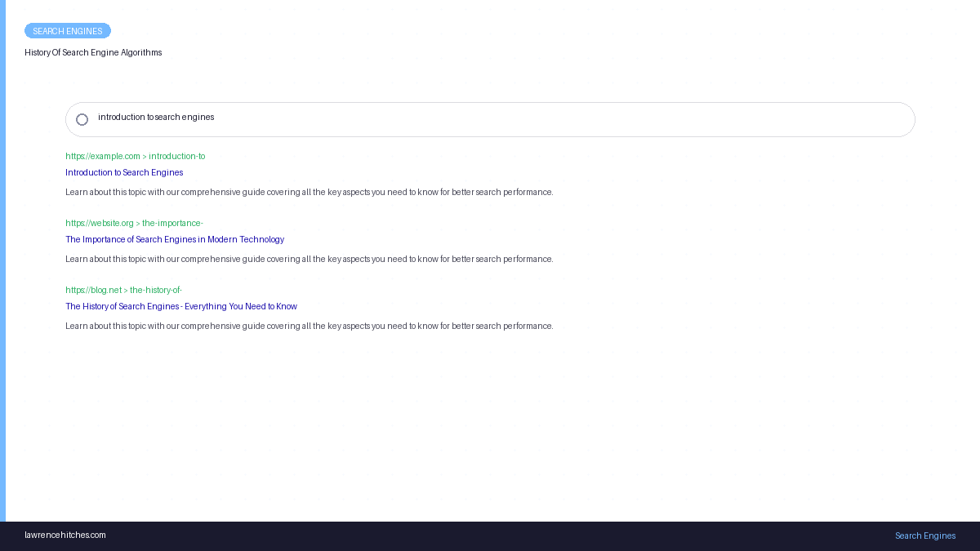
Task: Open the https://blog.net domain link
Action: pyautogui.click(x=93, y=291)
